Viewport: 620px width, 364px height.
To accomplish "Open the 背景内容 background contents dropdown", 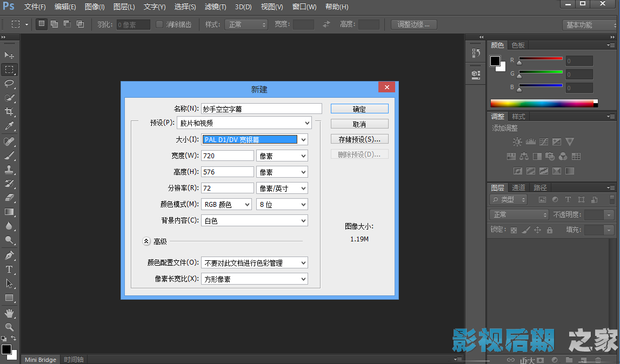I will (254, 220).
